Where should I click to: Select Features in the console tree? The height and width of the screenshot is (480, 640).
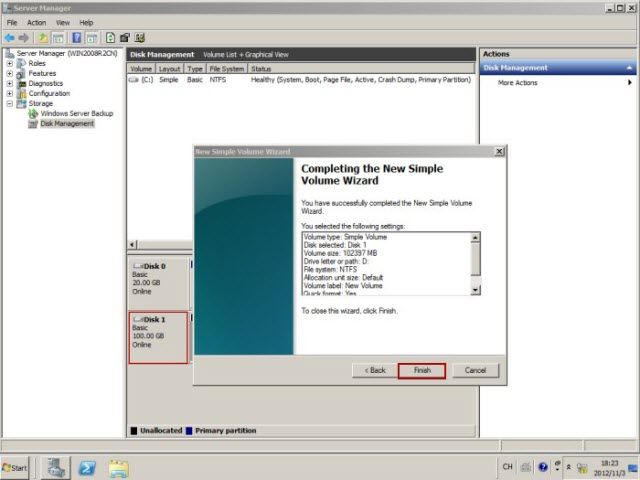pos(42,73)
